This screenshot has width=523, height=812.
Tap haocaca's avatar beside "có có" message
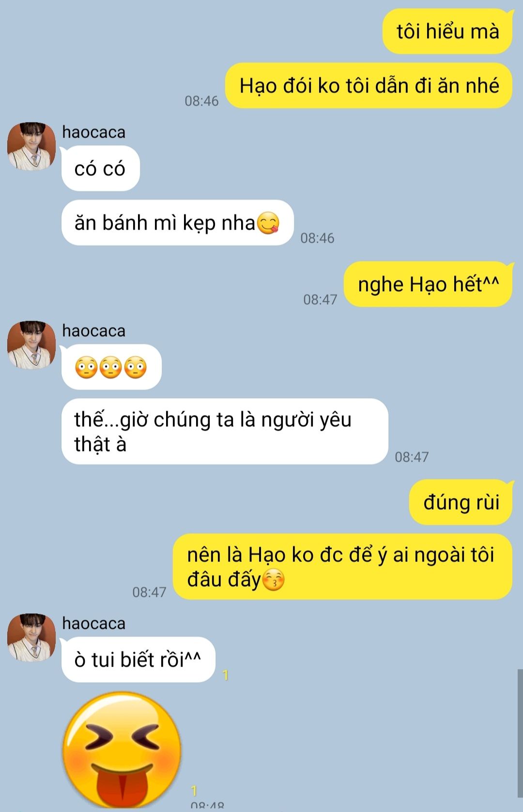(x=31, y=146)
